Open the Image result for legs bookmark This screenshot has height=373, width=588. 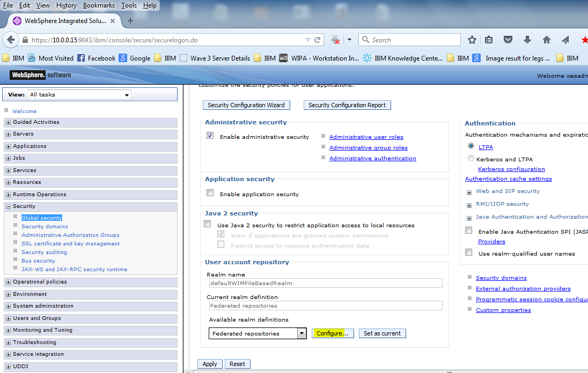(x=511, y=58)
